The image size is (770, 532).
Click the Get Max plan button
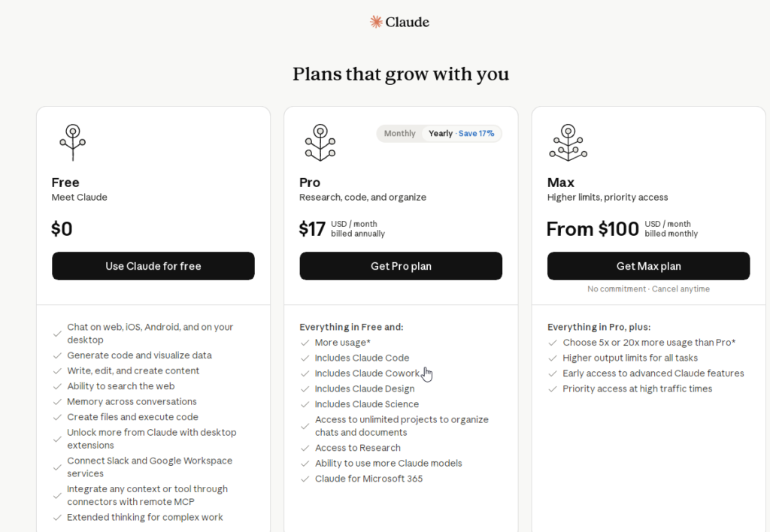tap(648, 266)
